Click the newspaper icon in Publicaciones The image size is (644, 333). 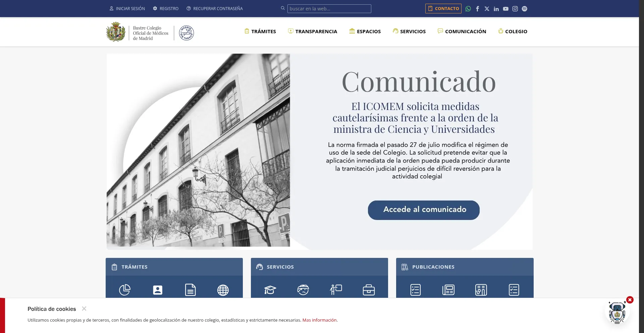coord(448,290)
